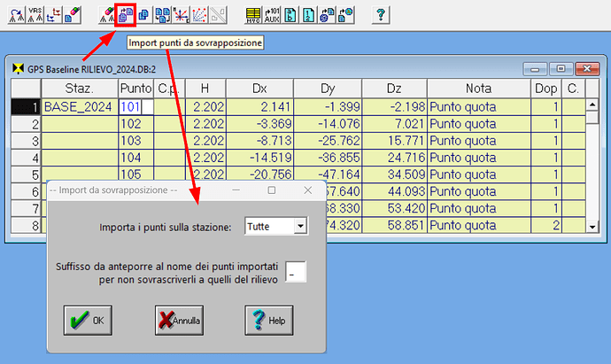The width and height of the screenshot is (611, 364).
Task: Select the Nota column header
Action: tap(479, 89)
